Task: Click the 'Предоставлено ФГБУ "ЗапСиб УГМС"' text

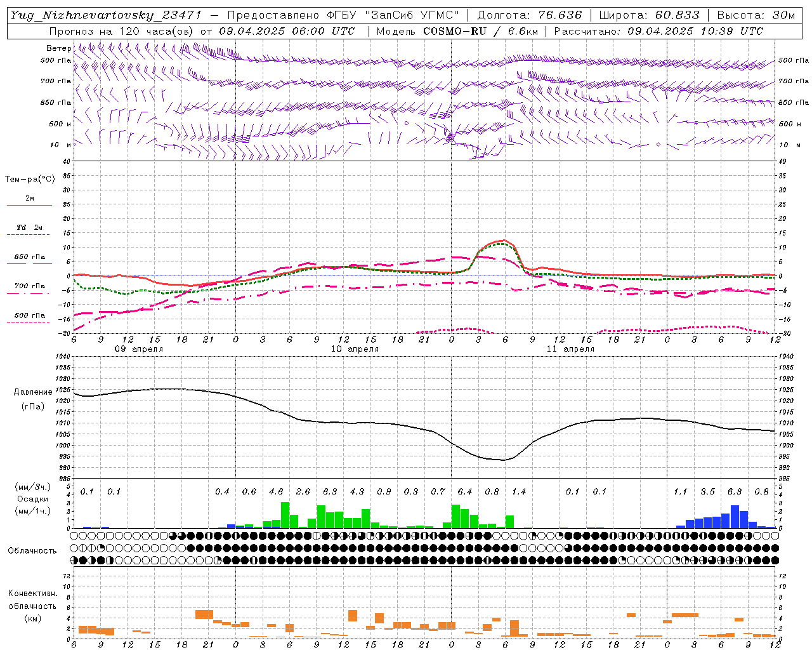Action: 343,15
